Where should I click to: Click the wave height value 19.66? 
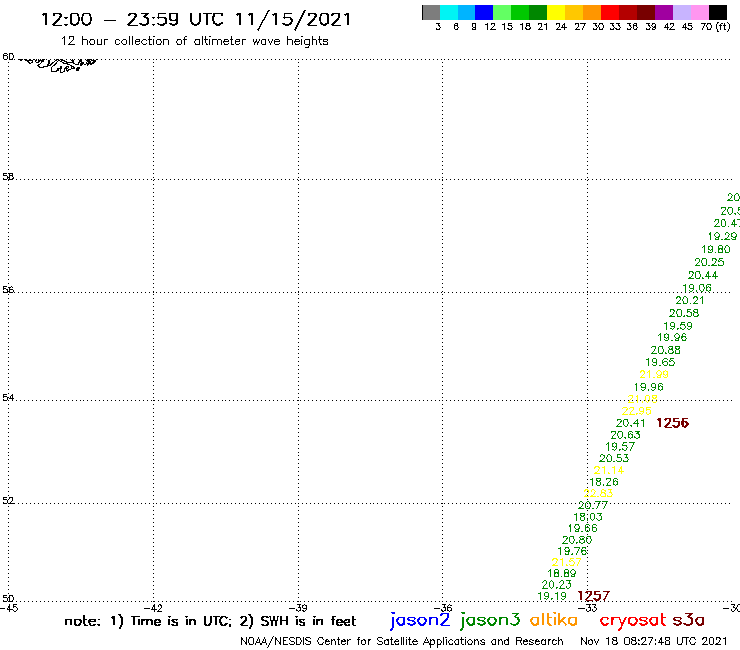582,528
